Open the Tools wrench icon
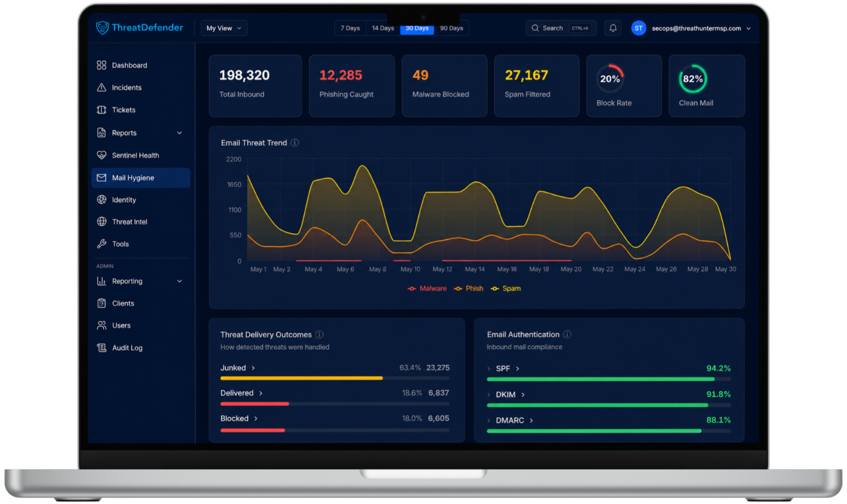 pos(101,244)
